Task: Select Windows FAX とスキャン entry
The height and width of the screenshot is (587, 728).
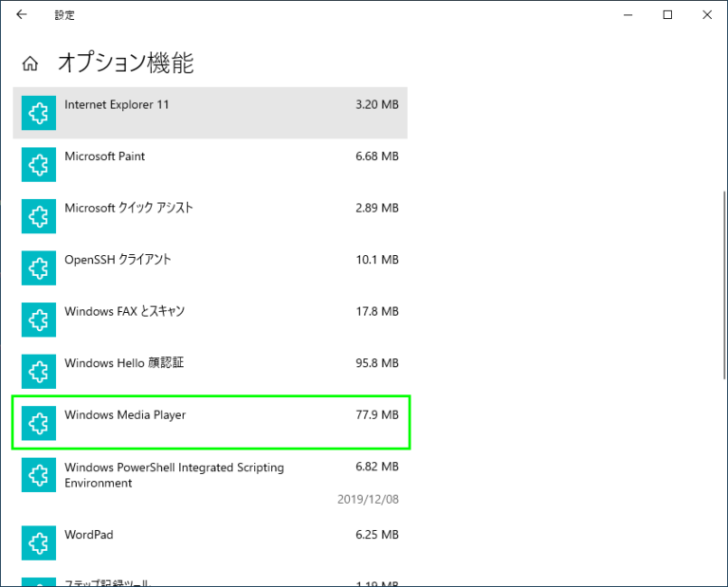Action: [x=209, y=320]
